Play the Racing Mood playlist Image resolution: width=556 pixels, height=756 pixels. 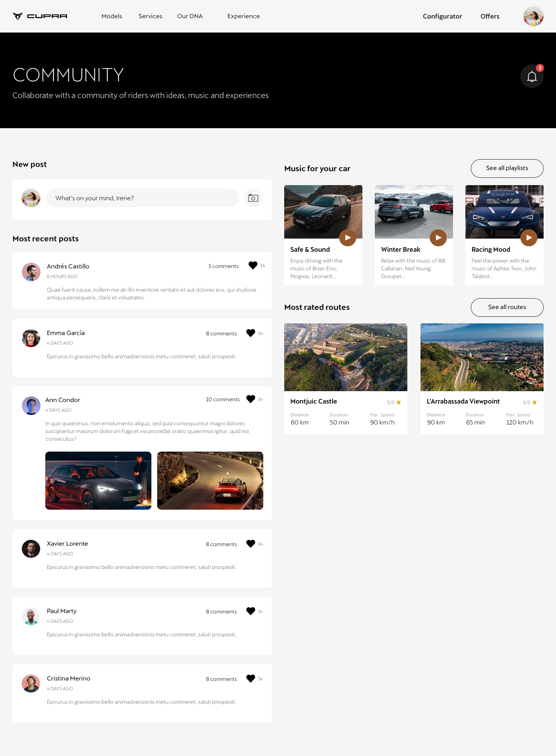click(529, 238)
